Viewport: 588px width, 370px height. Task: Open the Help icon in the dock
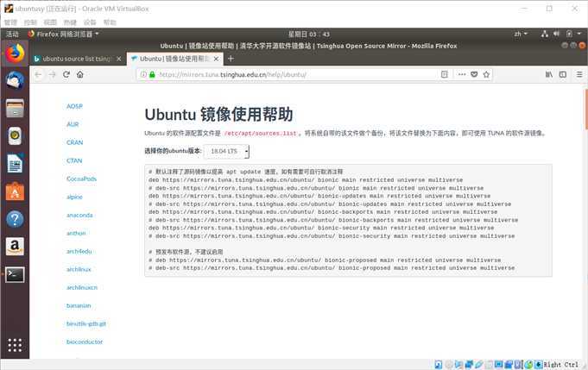(15, 219)
